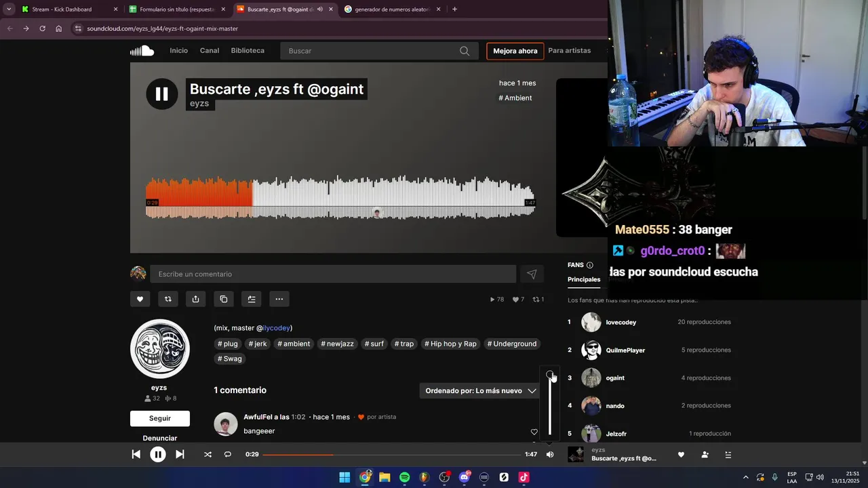
Task: Click the search magnifier icon
Action: click(x=465, y=51)
